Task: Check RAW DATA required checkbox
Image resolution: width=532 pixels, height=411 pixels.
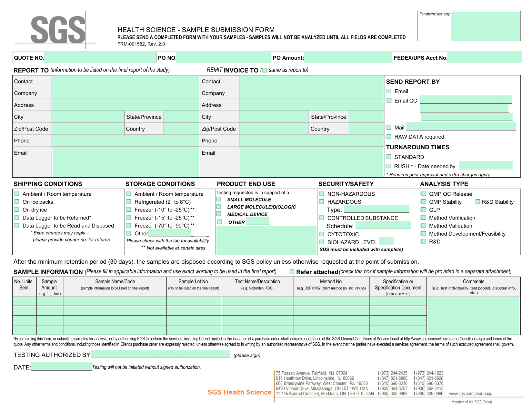Action: coord(389,137)
